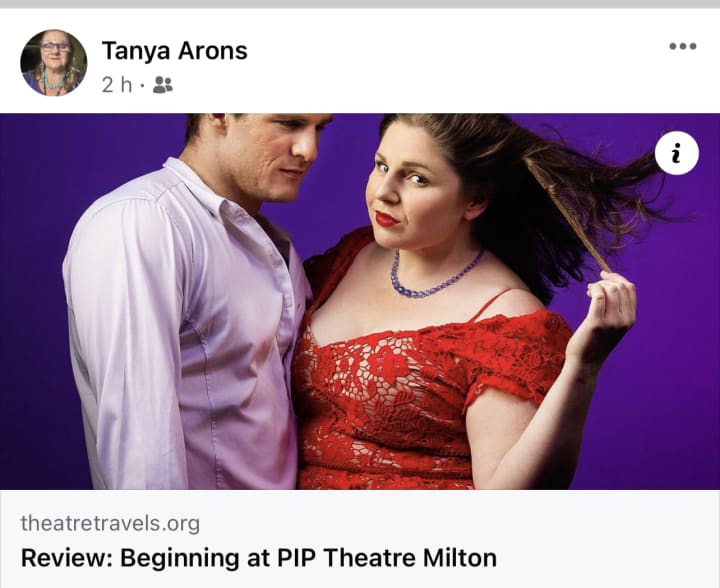This screenshot has height=588, width=720.
Task: Open the Review: Beginning at PIP Theatre Milton headline
Action: [x=259, y=558]
